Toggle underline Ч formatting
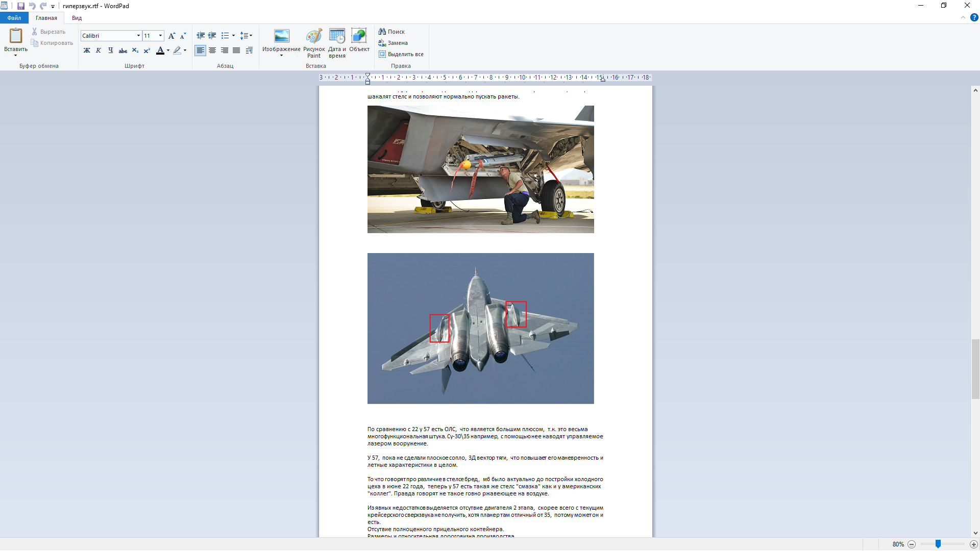Screen dimensions: 980x551 [110, 51]
